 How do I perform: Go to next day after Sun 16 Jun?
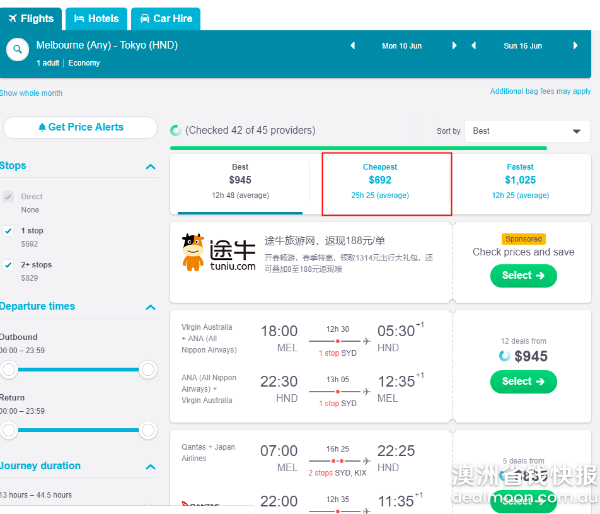click(575, 46)
